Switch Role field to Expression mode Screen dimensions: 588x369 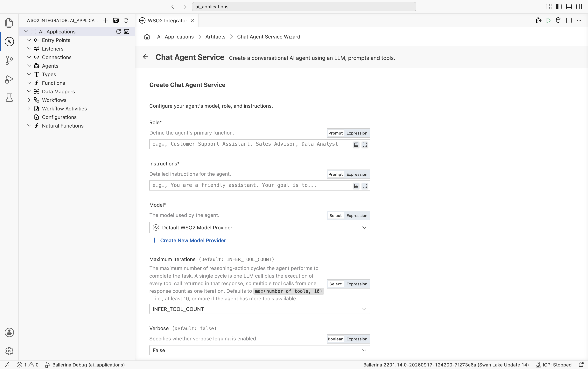click(x=357, y=133)
